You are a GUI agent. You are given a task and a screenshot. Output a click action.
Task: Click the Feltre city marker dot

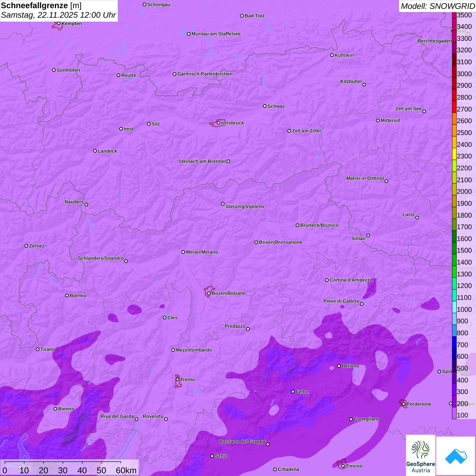pos(293,392)
